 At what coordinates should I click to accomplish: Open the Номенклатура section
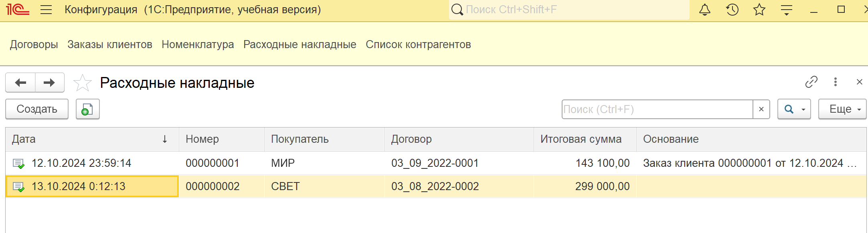pyautogui.click(x=198, y=45)
